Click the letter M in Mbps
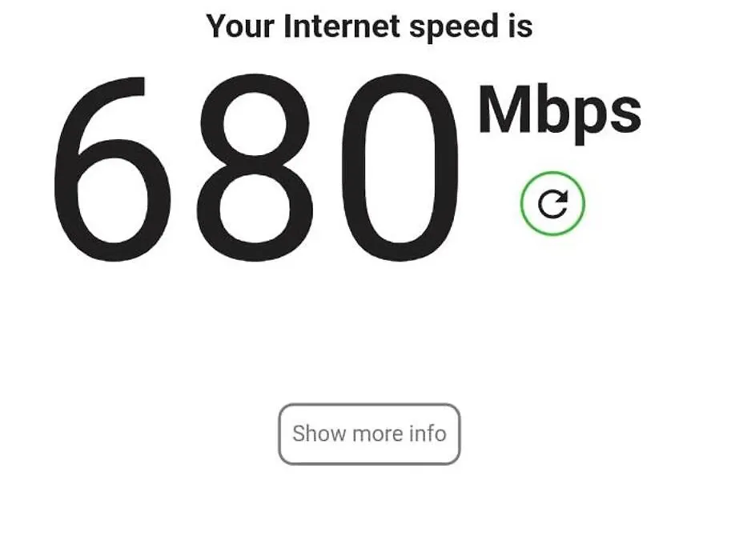 click(x=504, y=110)
